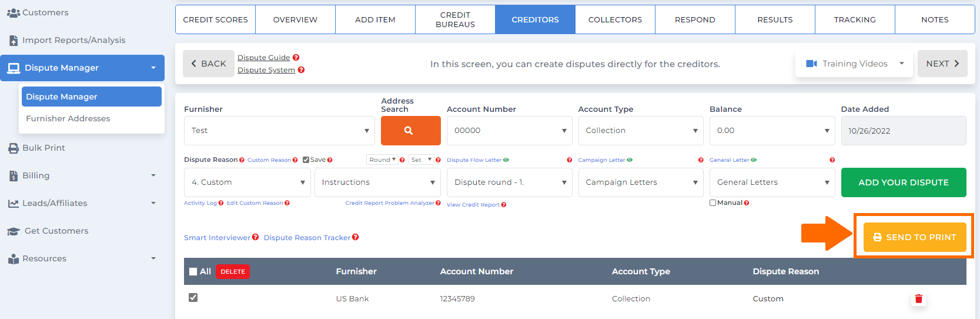980x319 pixels.
Task: Open the Campaign Letters dropdown
Action: coord(641,182)
